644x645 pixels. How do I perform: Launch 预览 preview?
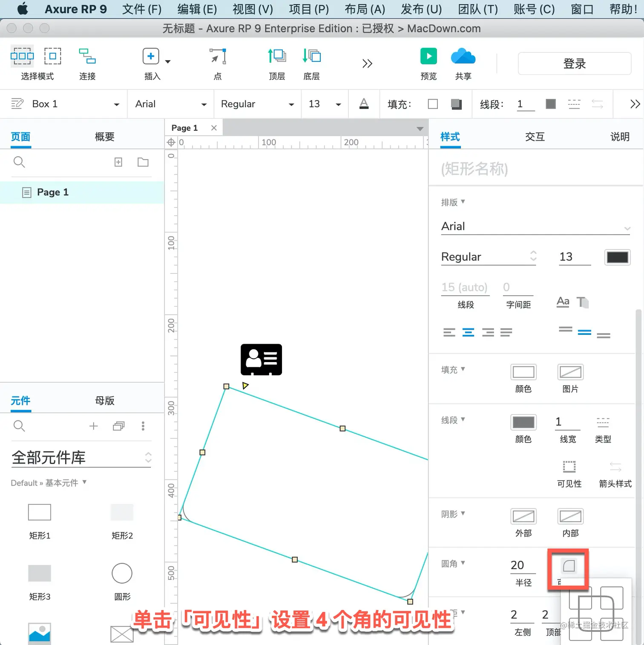(428, 56)
